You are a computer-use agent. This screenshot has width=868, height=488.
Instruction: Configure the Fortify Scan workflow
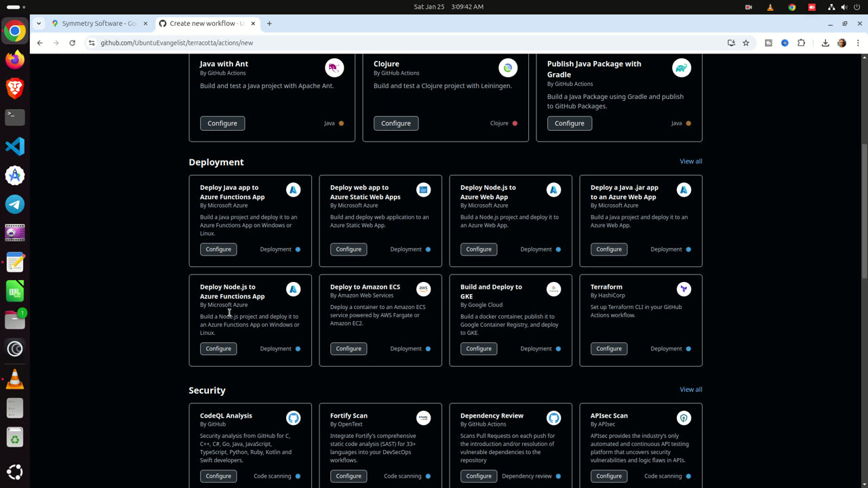coord(349,476)
